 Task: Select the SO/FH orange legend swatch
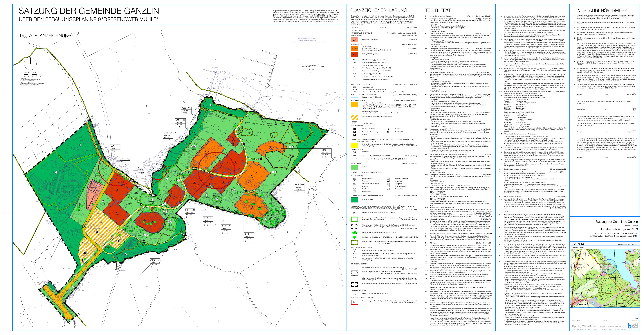pyautogui.click(x=354, y=49)
